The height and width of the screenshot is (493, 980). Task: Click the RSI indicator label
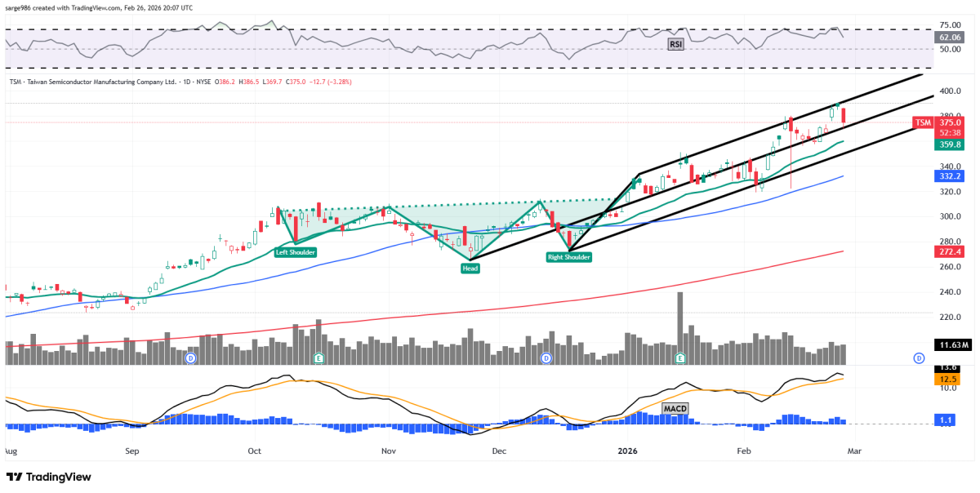pyautogui.click(x=675, y=44)
